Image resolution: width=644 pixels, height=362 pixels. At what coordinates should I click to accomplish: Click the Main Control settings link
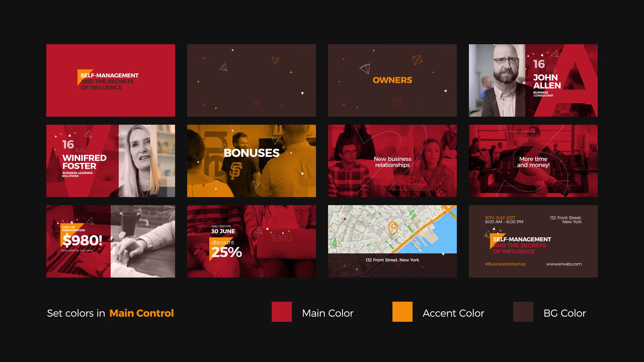(x=141, y=313)
